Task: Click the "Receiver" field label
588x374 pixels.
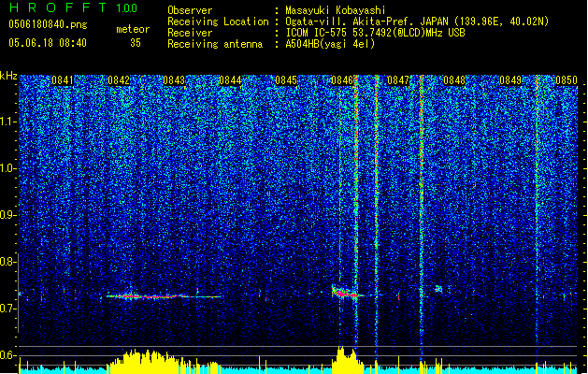Action: [190, 33]
